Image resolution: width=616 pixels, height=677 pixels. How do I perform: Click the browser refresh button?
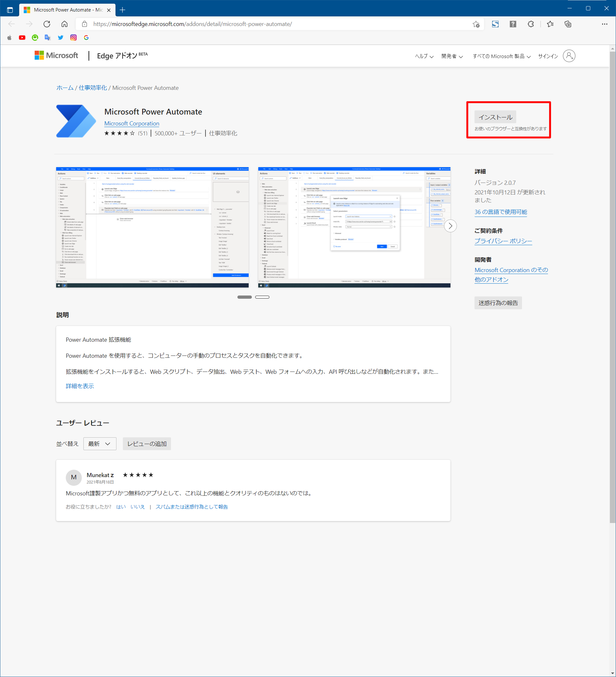47,24
